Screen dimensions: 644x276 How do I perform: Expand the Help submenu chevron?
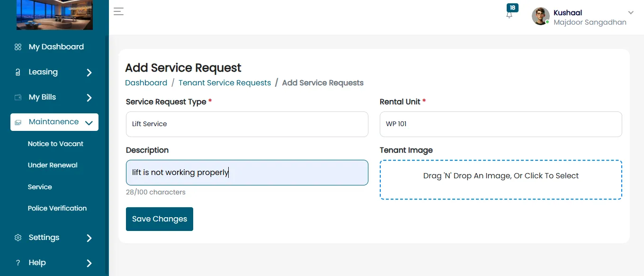[89, 263]
